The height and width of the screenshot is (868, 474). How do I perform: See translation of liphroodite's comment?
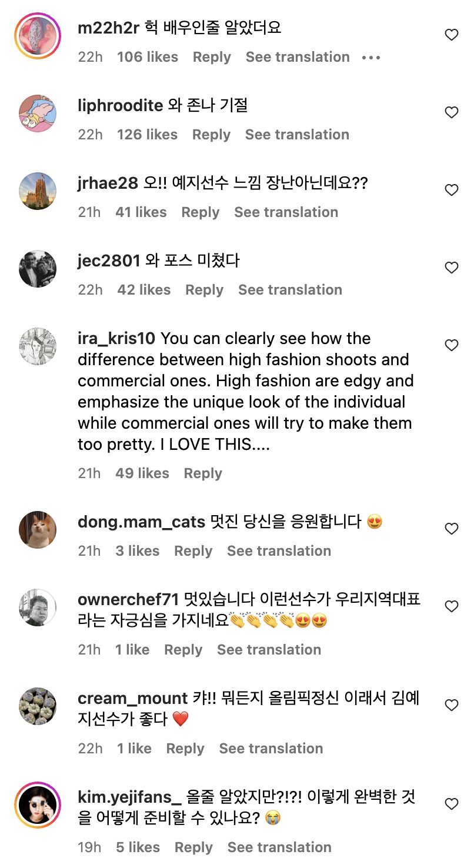pyautogui.click(x=297, y=135)
